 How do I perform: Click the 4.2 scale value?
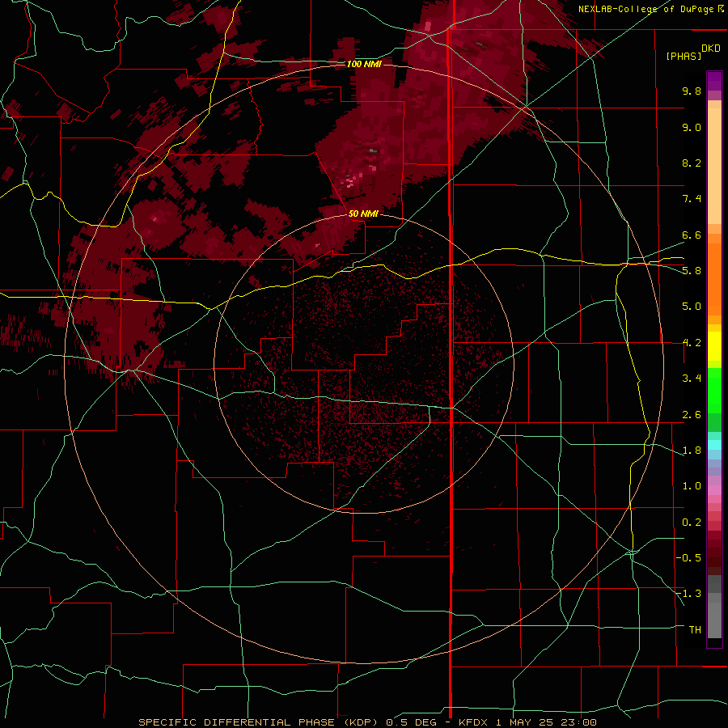[692, 343]
